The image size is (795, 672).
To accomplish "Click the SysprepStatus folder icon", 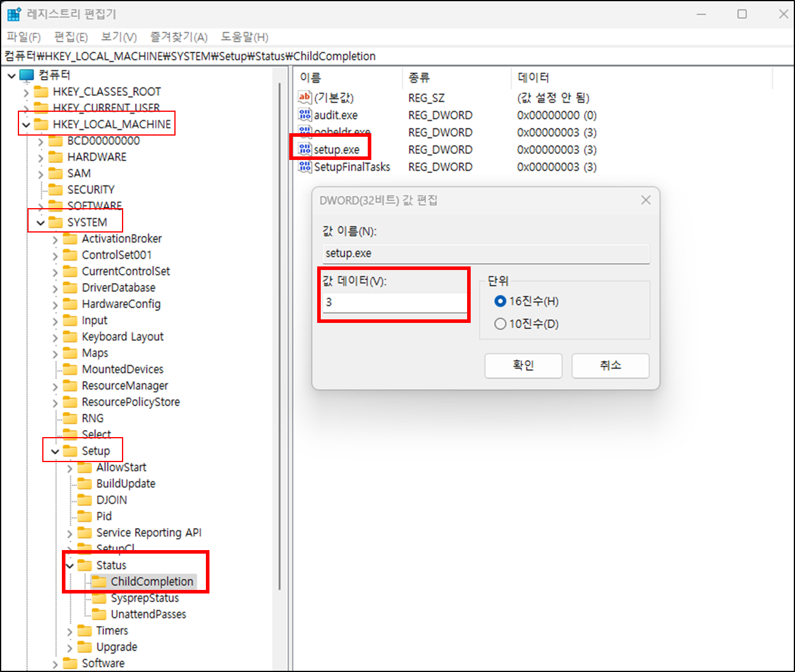I will [99, 598].
